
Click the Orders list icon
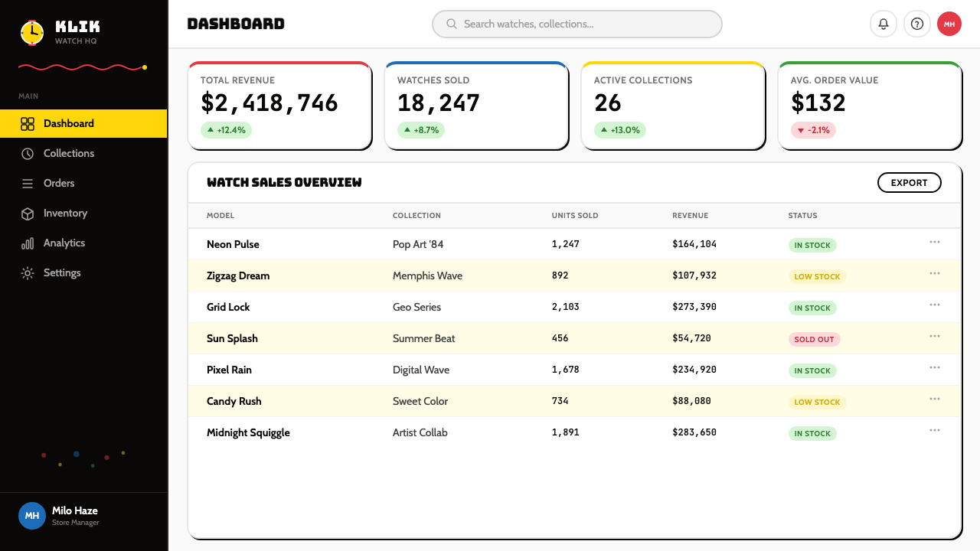28,184
